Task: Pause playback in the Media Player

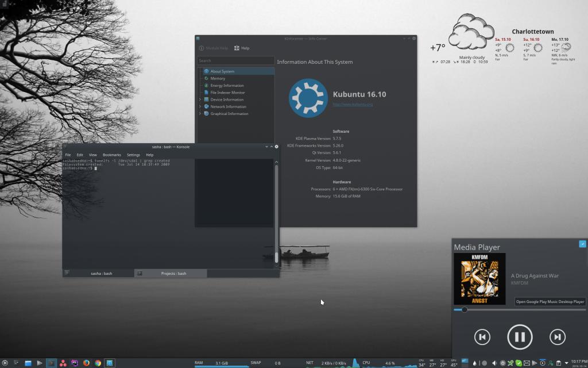Action: pyautogui.click(x=519, y=337)
